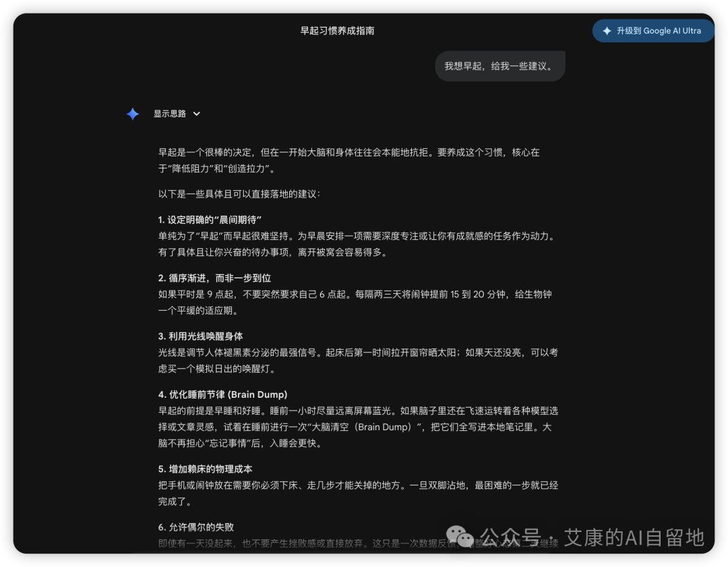728x567 pixels.
Task: Click heading 1. 设定明确的"晨间期待"
Action: coord(210,220)
